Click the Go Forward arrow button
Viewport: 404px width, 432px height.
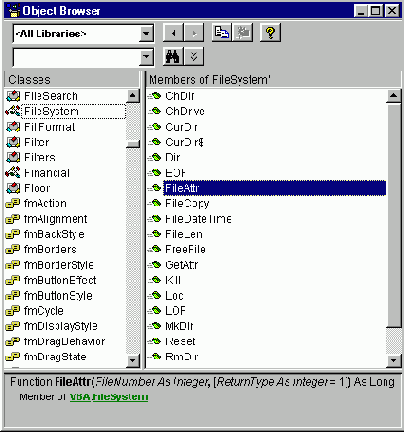[x=194, y=33]
